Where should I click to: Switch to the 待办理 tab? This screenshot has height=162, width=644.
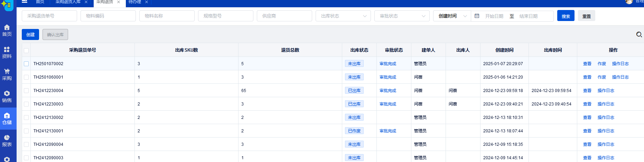coord(135,2)
